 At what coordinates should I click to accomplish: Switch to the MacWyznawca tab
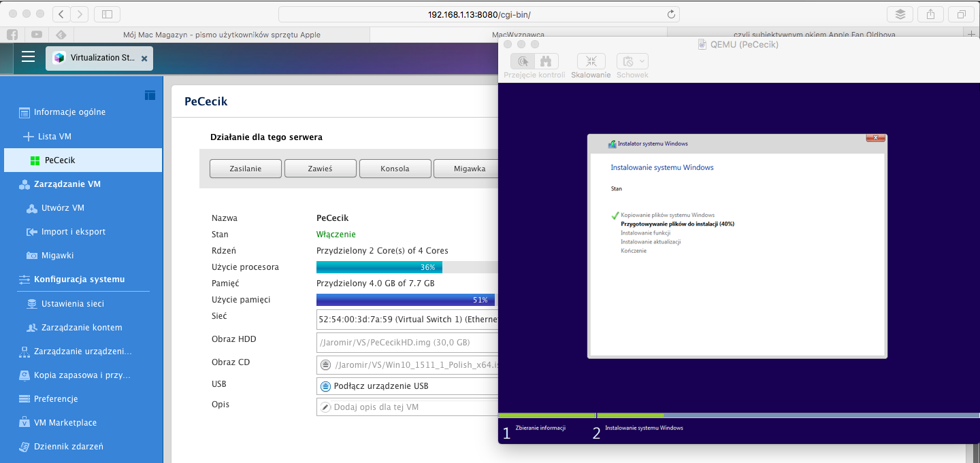coord(519,35)
